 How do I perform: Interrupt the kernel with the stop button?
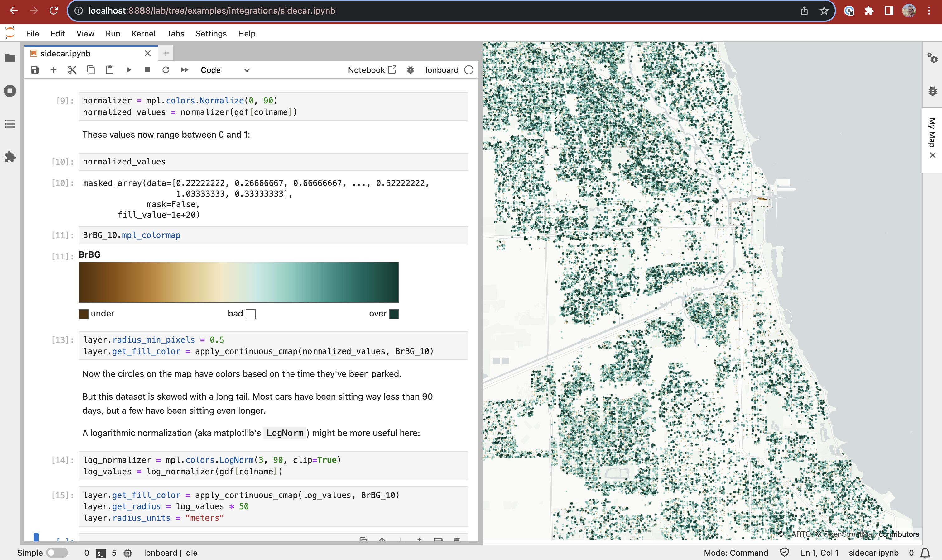pos(147,70)
